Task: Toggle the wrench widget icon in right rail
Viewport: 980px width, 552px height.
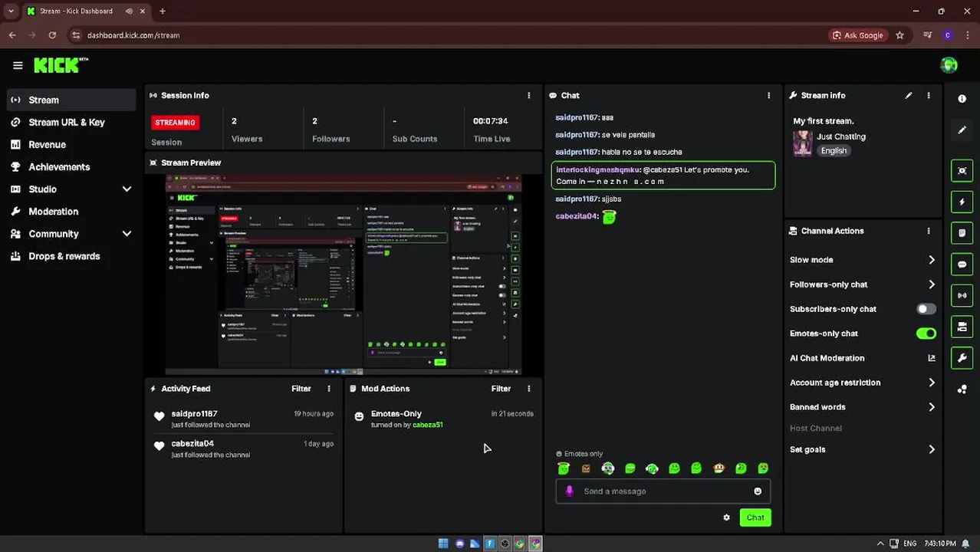Action: coord(962,358)
